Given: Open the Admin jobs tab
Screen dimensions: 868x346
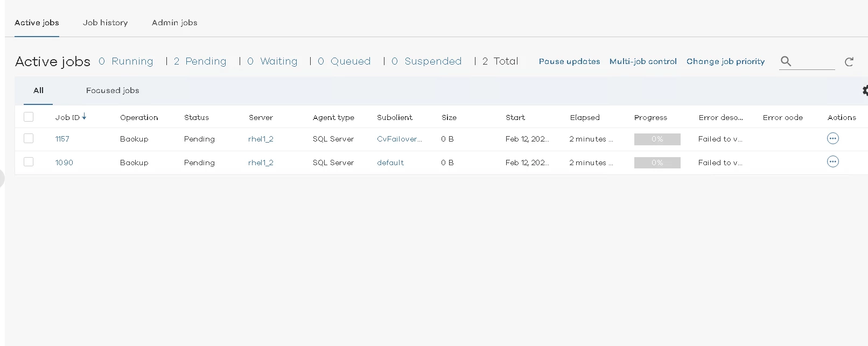Looking at the screenshot, I should coord(174,23).
